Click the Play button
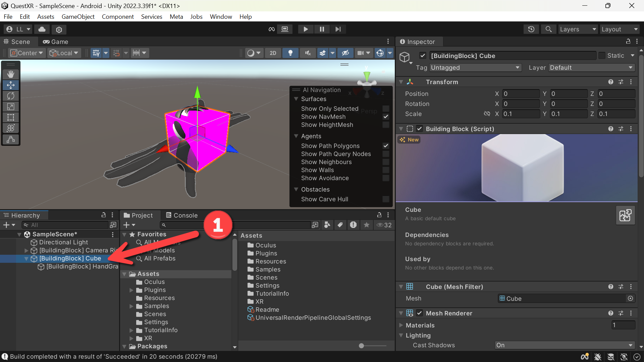The height and width of the screenshot is (362, 644). 306,29
